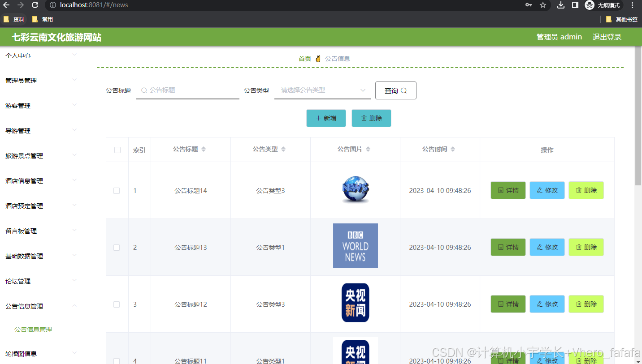This screenshot has width=642, height=364.
Task: Click the plus icon on 新增 button
Action: (x=317, y=118)
